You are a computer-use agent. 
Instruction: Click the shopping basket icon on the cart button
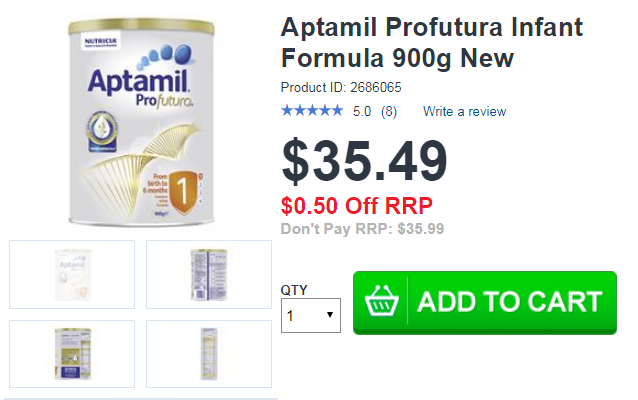[381, 302]
